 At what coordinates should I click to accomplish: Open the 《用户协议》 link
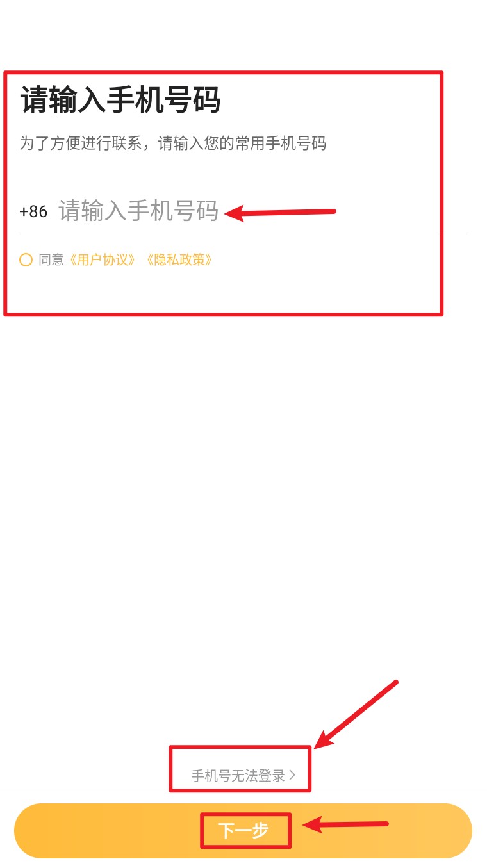point(103,260)
